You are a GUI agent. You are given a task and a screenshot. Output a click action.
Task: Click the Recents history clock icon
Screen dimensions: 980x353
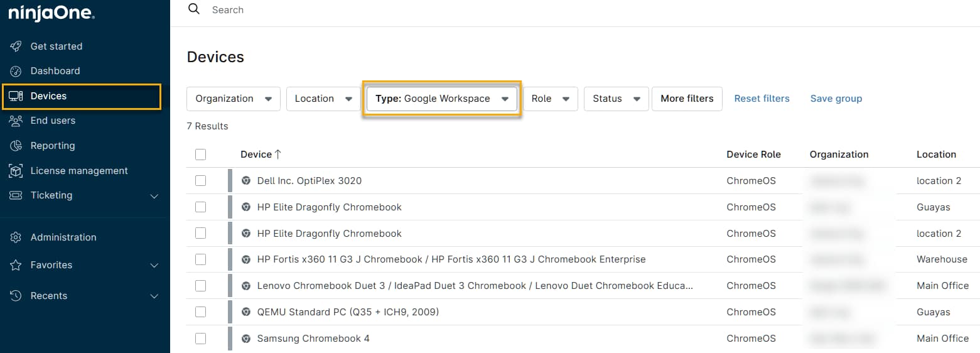click(16, 296)
